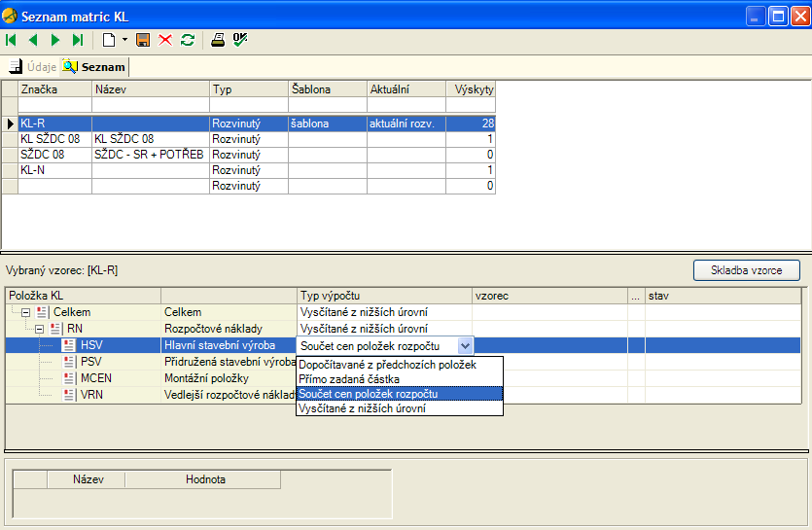The height and width of the screenshot is (530, 812).
Task: Open the new record dropdown arrow
Action: click(x=124, y=40)
